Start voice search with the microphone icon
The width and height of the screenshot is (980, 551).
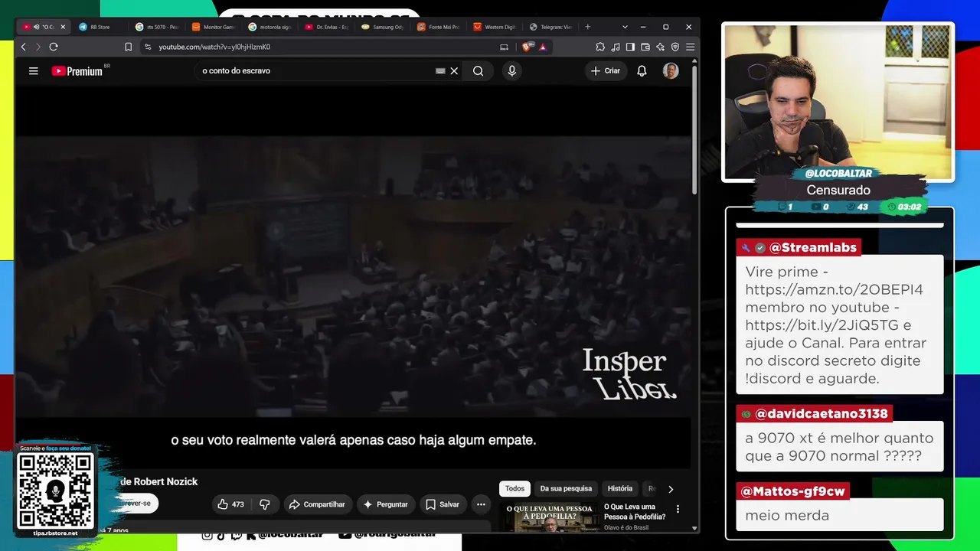tap(512, 71)
